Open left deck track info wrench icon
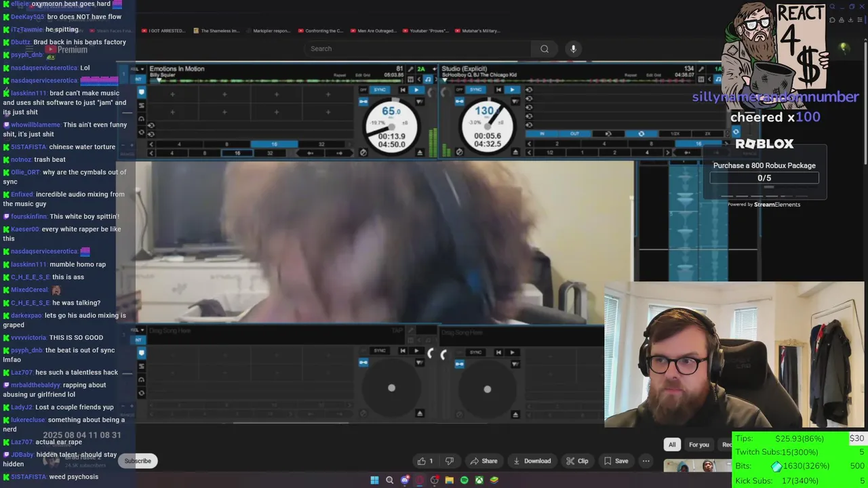The width and height of the screenshot is (868, 488). click(410, 69)
